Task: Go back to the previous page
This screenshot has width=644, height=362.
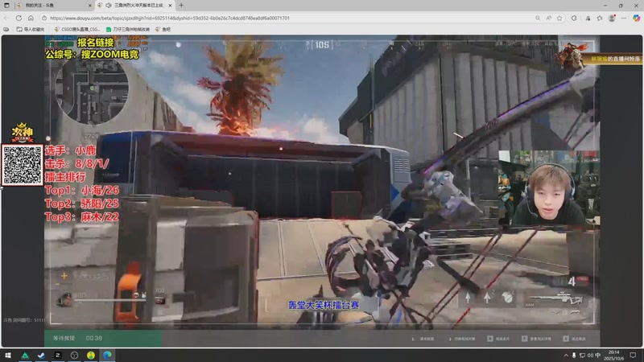Action: click(x=6, y=18)
